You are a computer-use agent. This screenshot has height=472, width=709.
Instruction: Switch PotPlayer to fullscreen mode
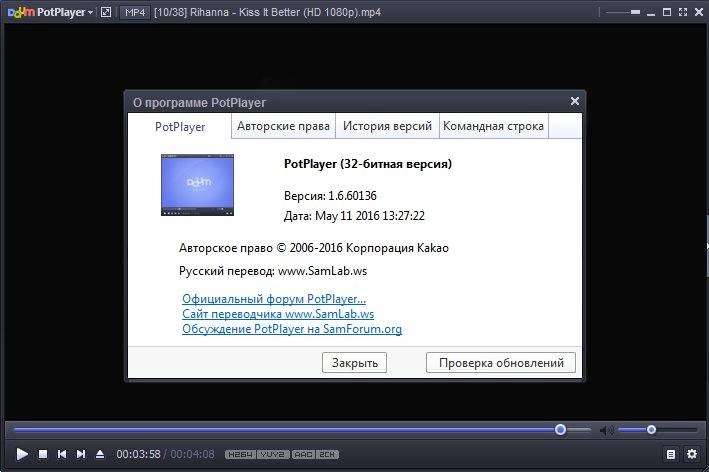click(683, 12)
